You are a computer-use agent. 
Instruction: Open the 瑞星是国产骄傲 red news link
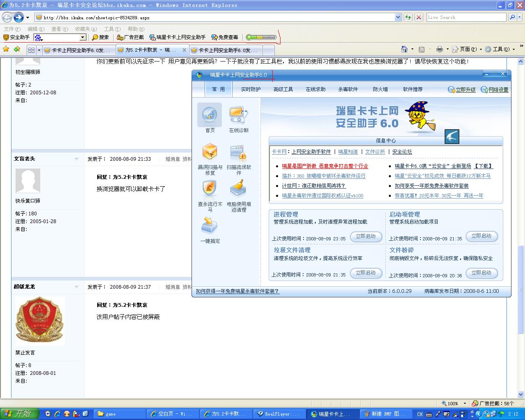[x=325, y=166]
